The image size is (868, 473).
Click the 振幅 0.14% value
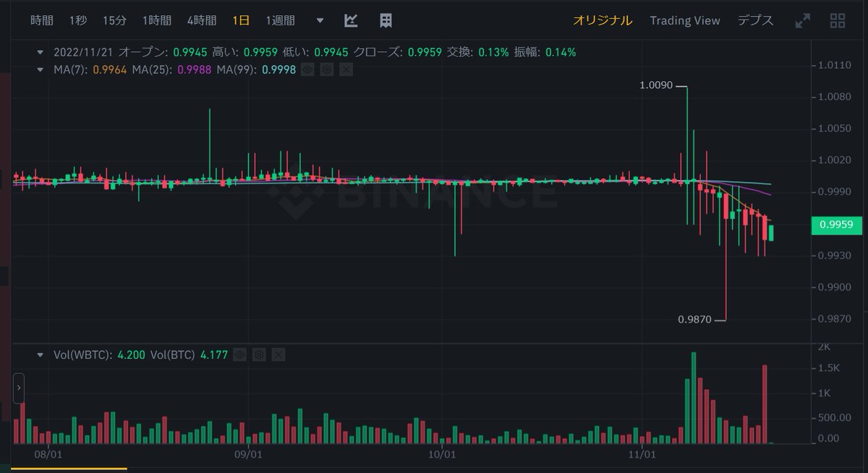(561, 52)
